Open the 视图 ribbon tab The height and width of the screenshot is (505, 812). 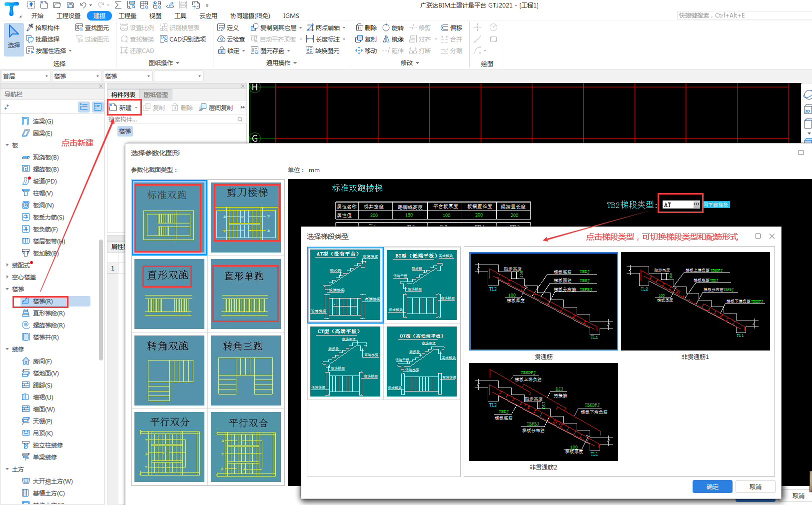coord(155,15)
